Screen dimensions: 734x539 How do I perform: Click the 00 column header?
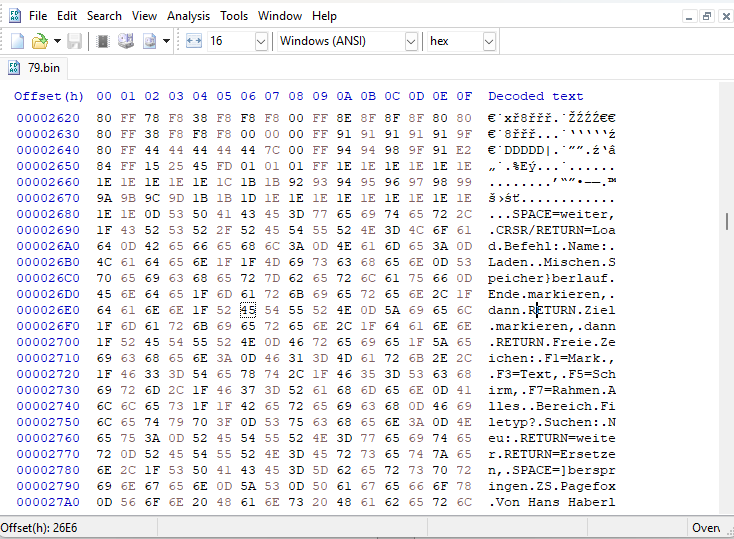pyautogui.click(x=104, y=96)
